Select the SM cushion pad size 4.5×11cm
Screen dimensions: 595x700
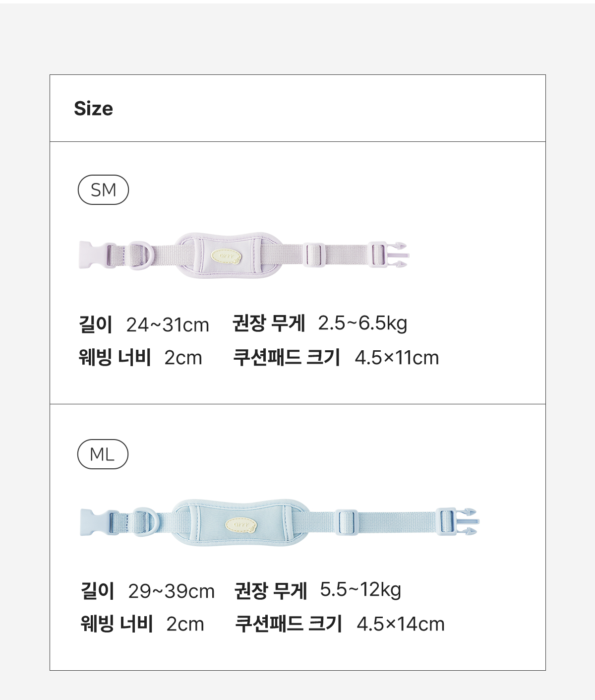pyautogui.click(x=397, y=358)
